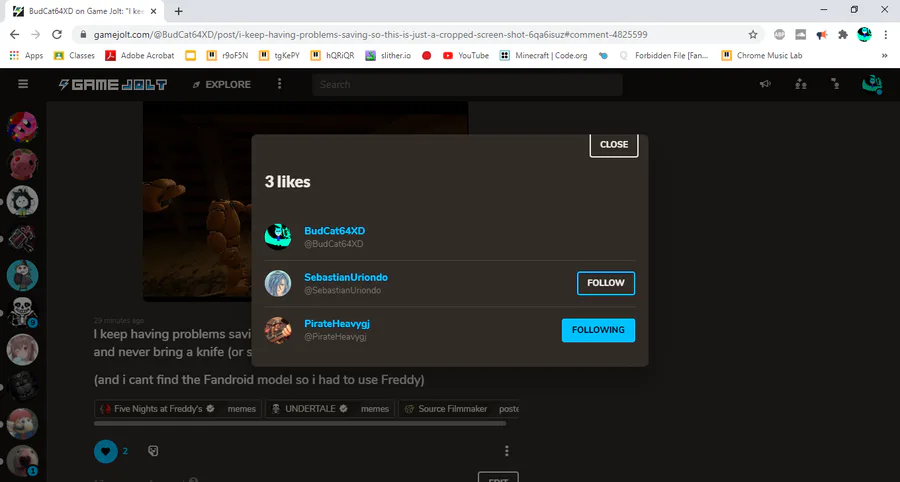This screenshot has width=900, height=482.
Task: Open the notifications icon in navbar
Action: [x=836, y=84]
